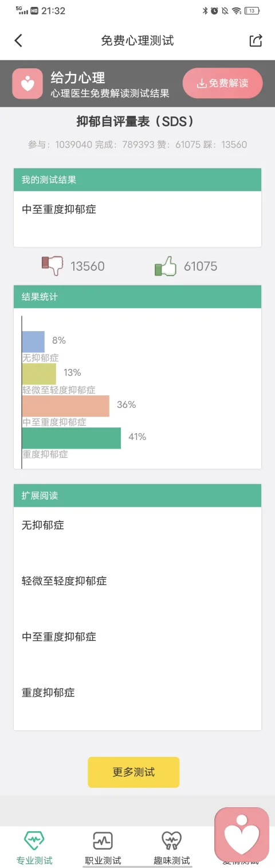Select the green 41% 重度抑郁症 bar
Screen dimensions: 275x868
[72, 438]
